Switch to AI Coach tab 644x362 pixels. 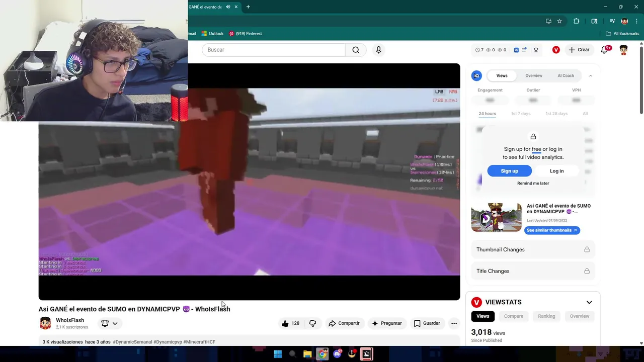click(566, 75)
